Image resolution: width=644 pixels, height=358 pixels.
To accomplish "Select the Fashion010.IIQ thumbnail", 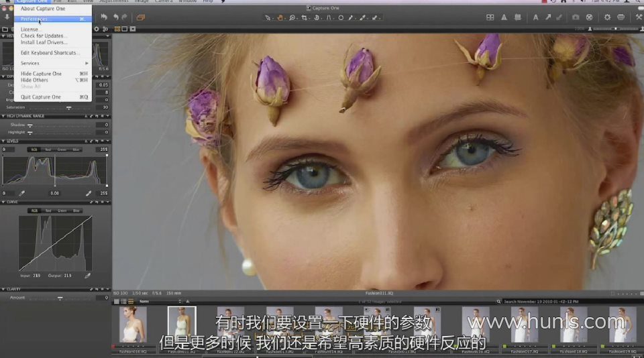I will [x=133, y=325].
